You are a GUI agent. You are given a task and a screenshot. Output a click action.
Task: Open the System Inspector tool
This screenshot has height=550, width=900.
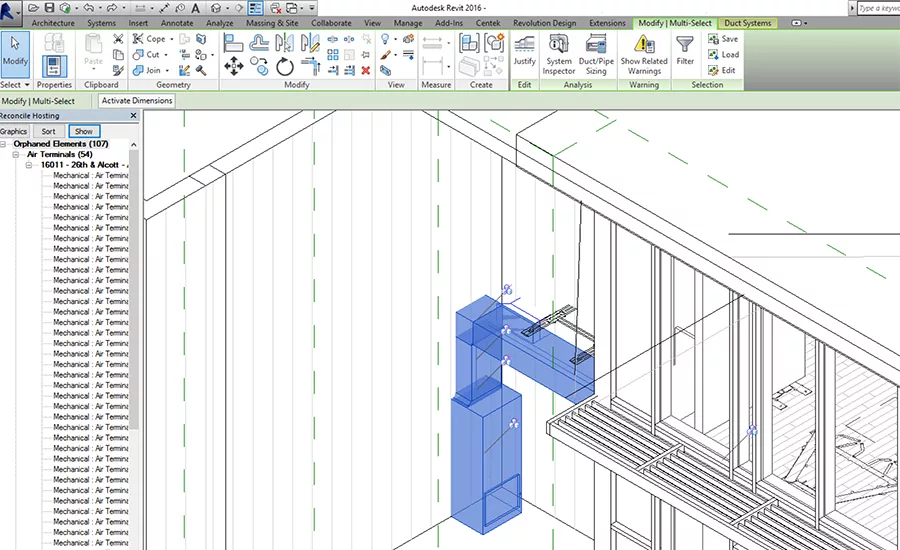point(558,55)
